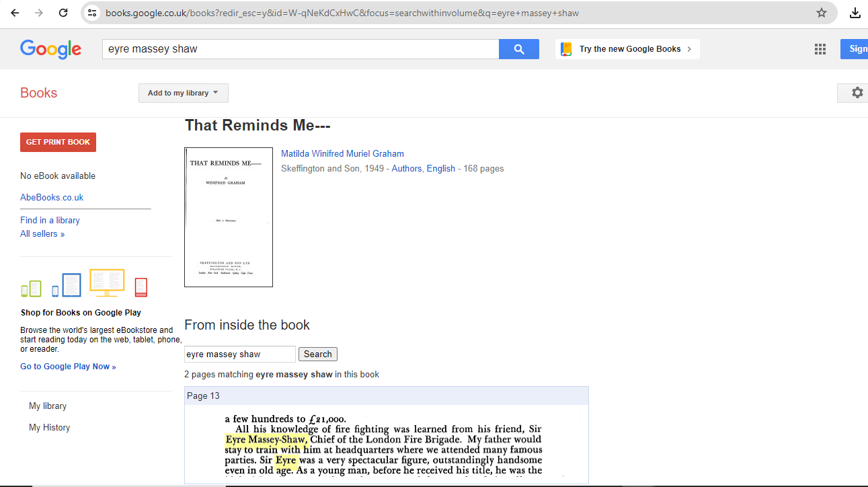Open Page 13 search result header
The height and width of the screenshot is (487, 868).
[387, 396]
